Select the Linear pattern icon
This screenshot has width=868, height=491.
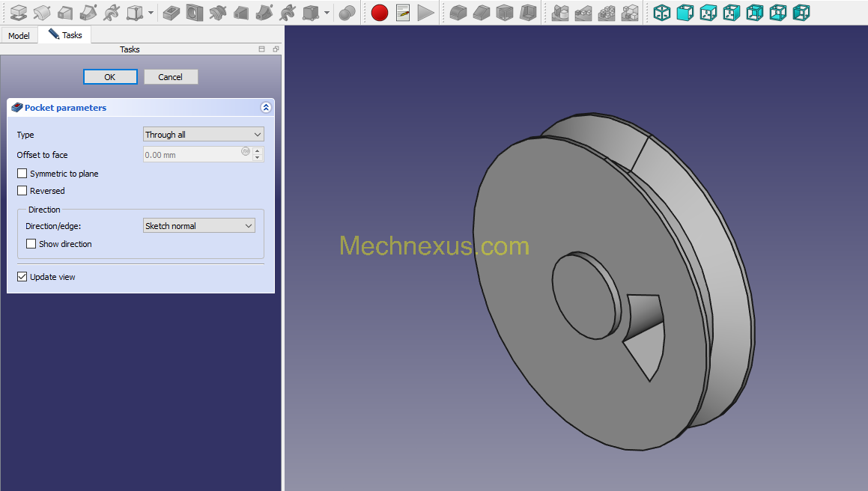point(583,12)
